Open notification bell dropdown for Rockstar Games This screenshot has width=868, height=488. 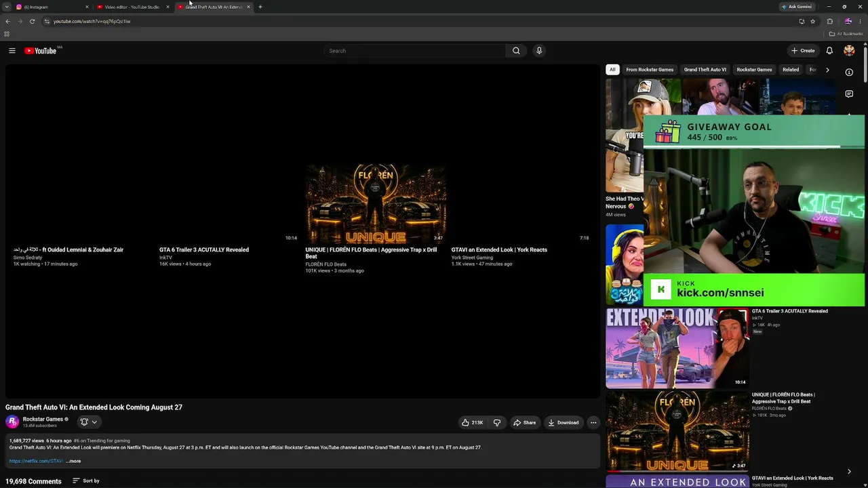click(x=89, y=422)
